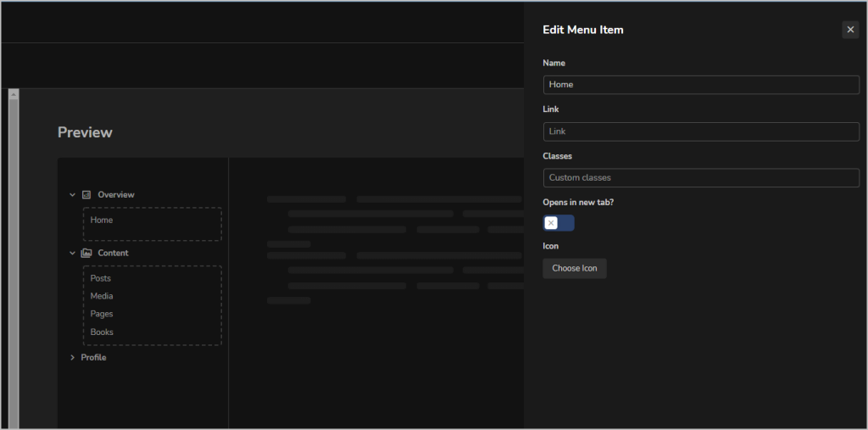Select the Pages menu item

[102, 314]
